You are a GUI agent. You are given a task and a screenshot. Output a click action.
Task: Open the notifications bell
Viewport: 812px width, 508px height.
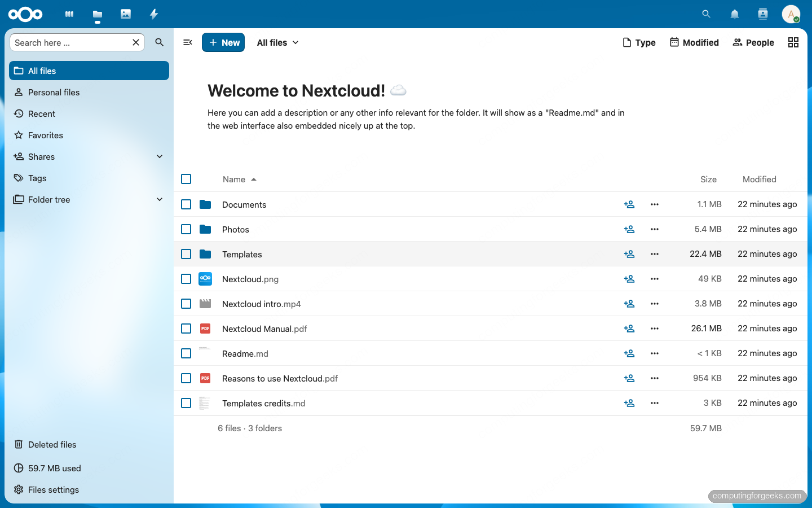(734, 14)
